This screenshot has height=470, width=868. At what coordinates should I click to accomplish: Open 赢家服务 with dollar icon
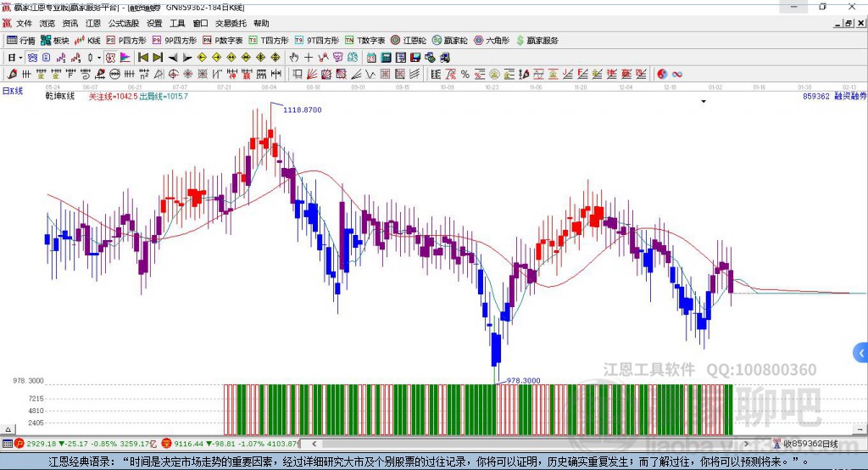tap(537, 40)
